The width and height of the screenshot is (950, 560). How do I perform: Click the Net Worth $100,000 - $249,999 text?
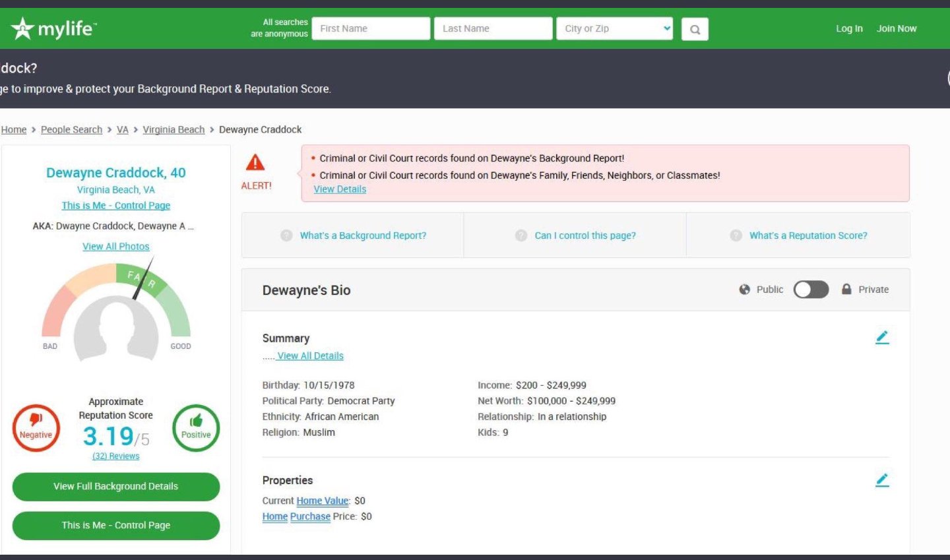click(x=547, y=401)
